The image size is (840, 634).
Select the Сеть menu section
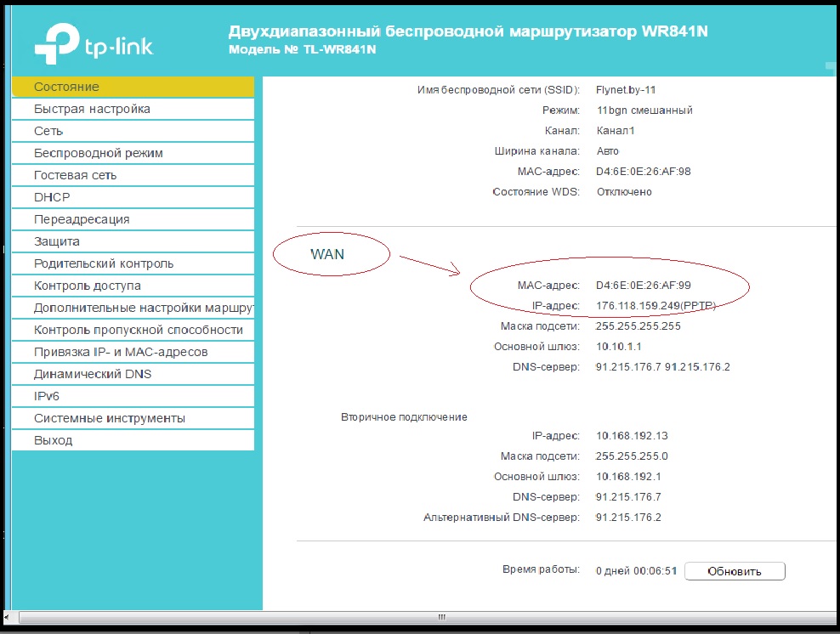[133, 131]
